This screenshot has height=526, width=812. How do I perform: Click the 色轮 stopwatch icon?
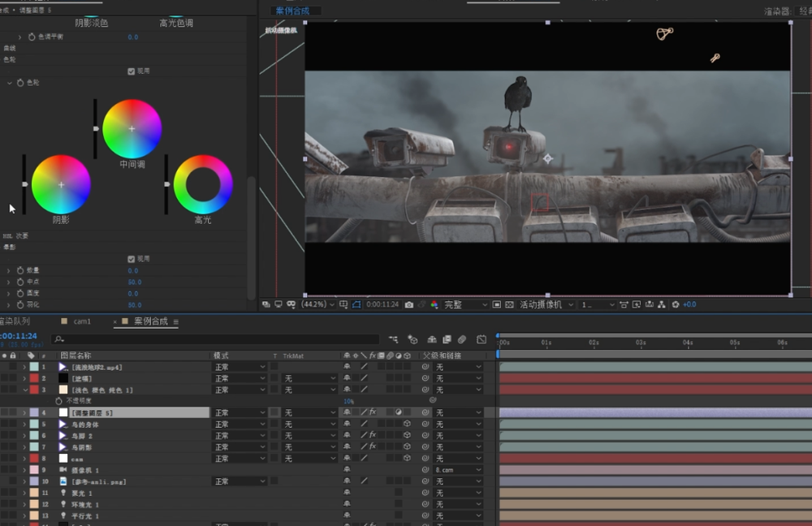21,83
